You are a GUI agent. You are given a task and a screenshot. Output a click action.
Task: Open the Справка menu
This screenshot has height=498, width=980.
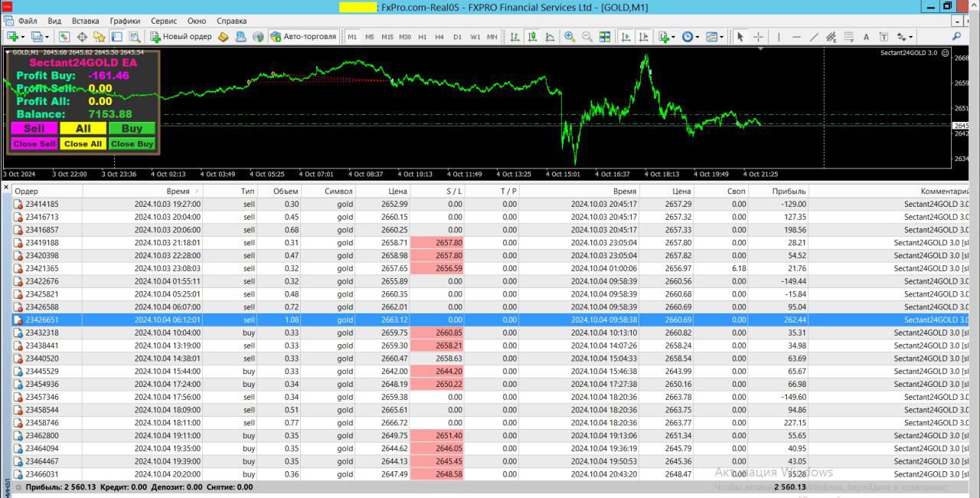[231, 21]
